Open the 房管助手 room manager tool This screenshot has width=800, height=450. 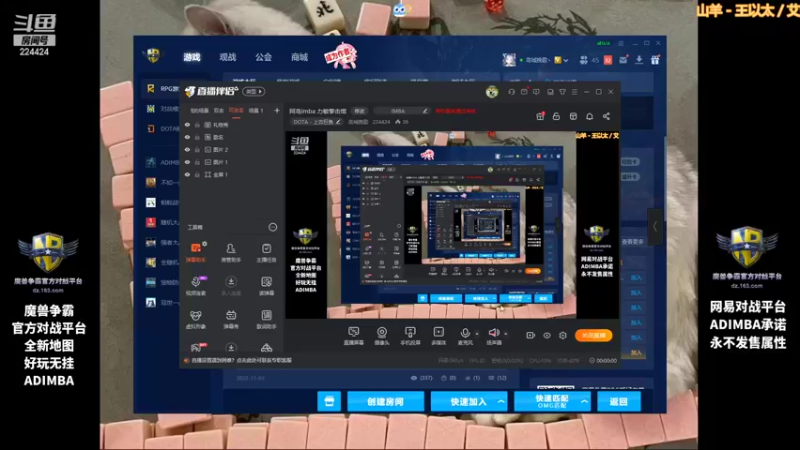click(x=231, y=252)
